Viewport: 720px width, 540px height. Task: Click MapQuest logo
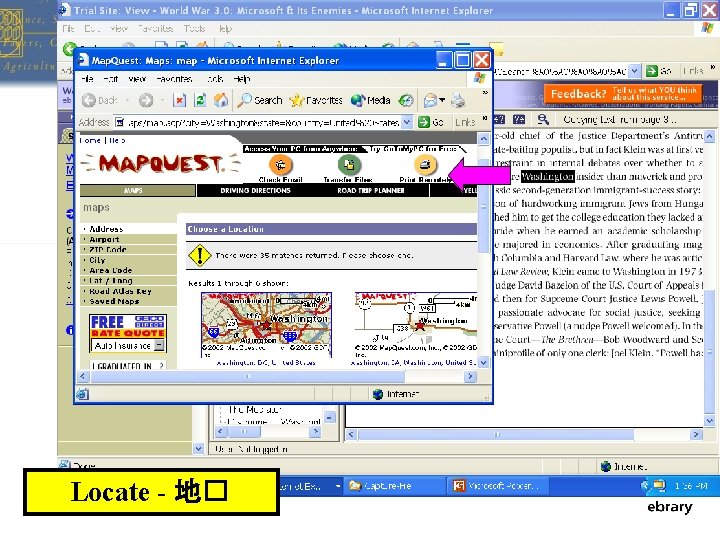pos(161,163)
